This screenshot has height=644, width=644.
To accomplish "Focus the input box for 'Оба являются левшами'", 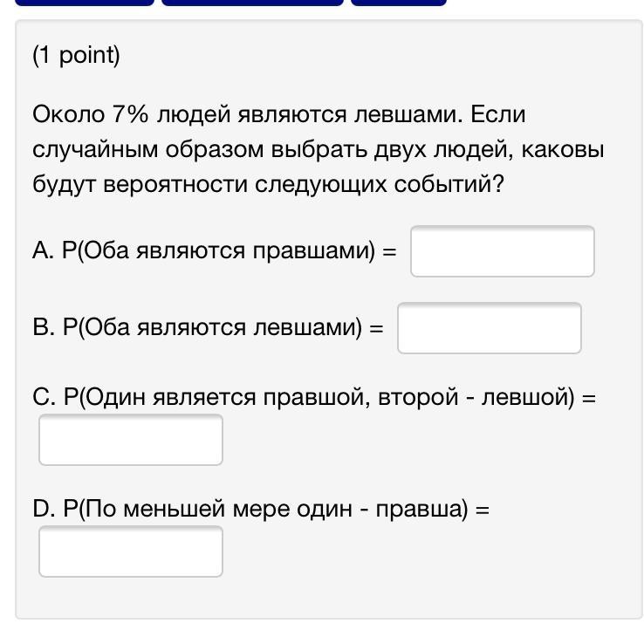I will [x=490, y=328].
